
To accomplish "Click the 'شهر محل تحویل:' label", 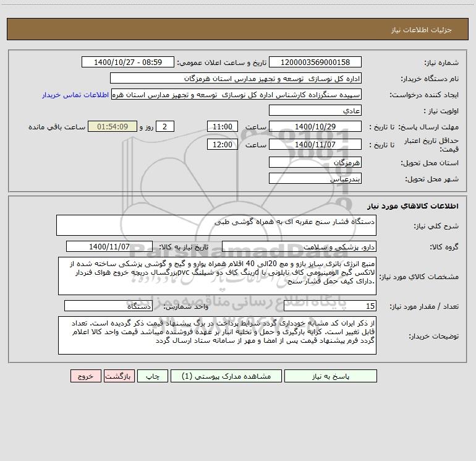I will pos(431,179).
